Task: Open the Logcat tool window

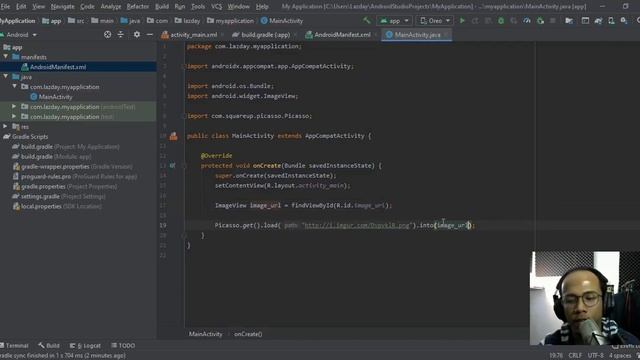Action: pyautogui.click(x=85, y=345)
